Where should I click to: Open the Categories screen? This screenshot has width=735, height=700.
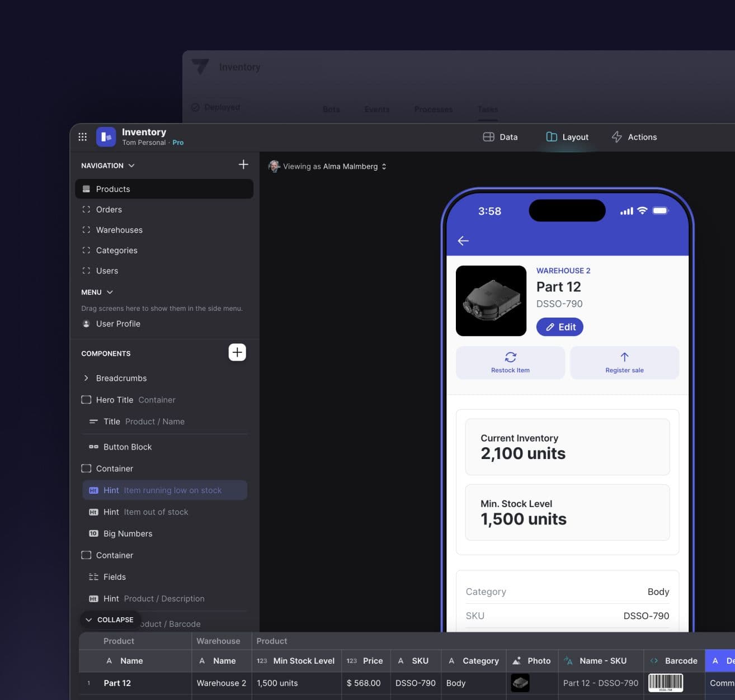[x=164, y=250]
